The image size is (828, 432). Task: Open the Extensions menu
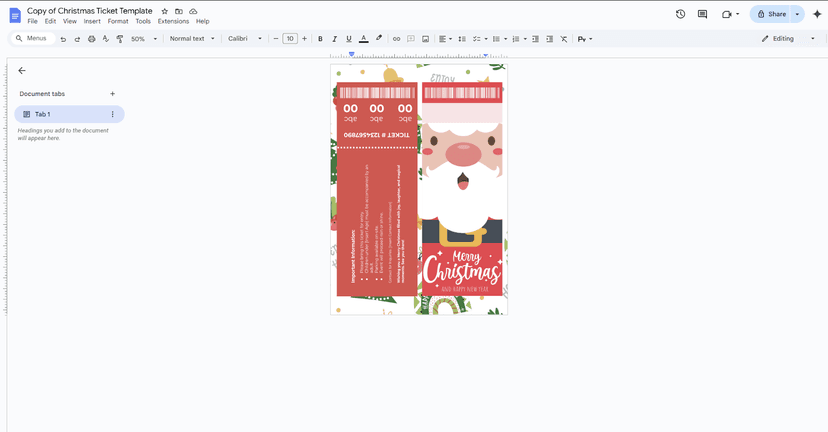point(173,21)
